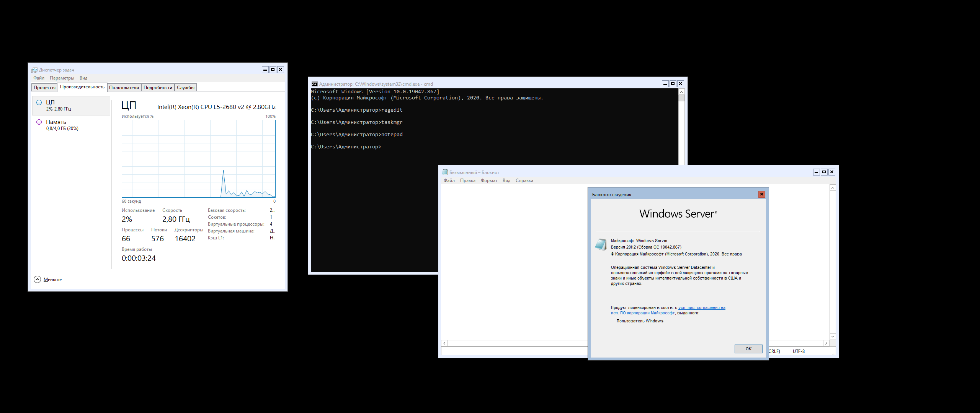Click Notepad vertical scrollbar down arrow

pos(833,337)
